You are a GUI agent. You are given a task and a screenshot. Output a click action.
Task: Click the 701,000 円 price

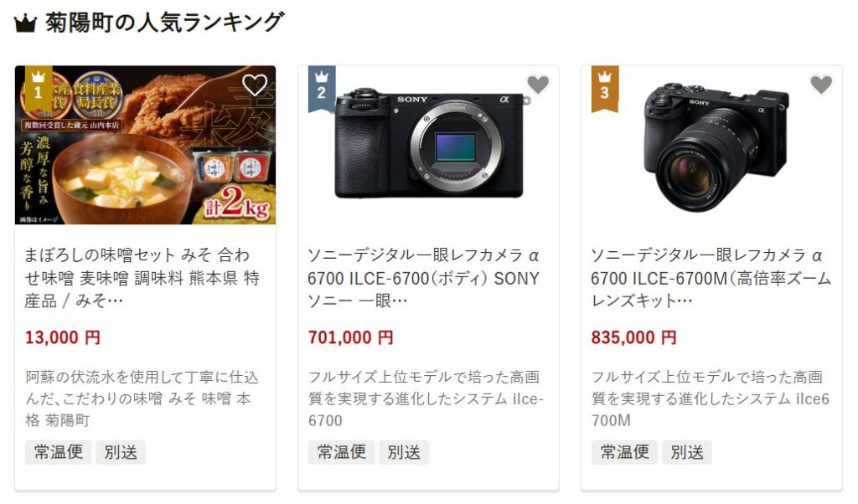(350, 337)
